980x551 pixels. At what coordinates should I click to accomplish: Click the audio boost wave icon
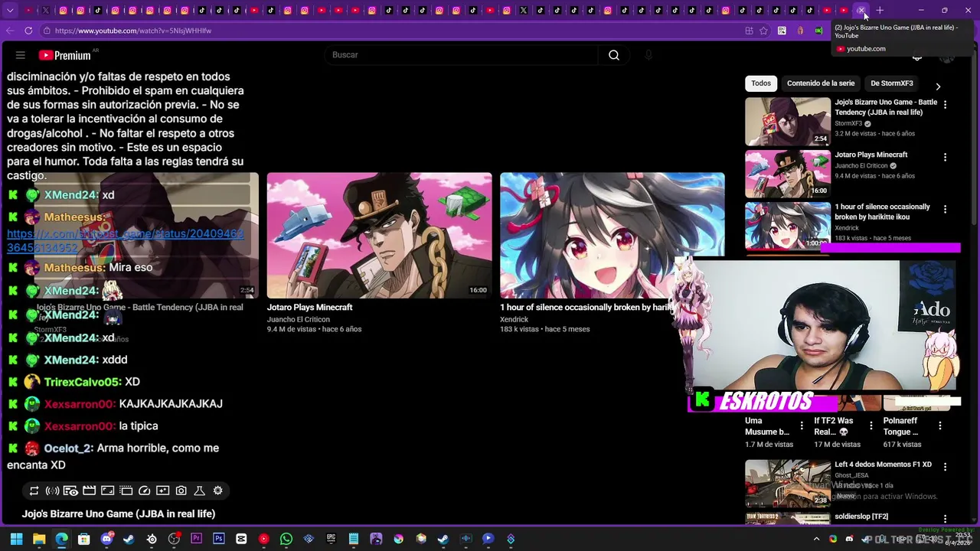click(x=52, y=491)
